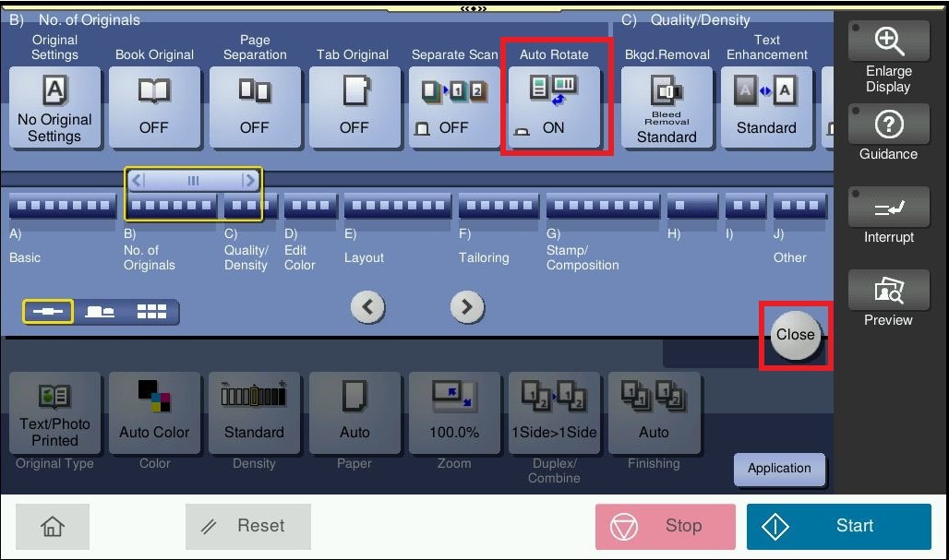Screen dimensions: 949x560
Task: Open Text Enhancement Standard setting
Action: (766, 108)
